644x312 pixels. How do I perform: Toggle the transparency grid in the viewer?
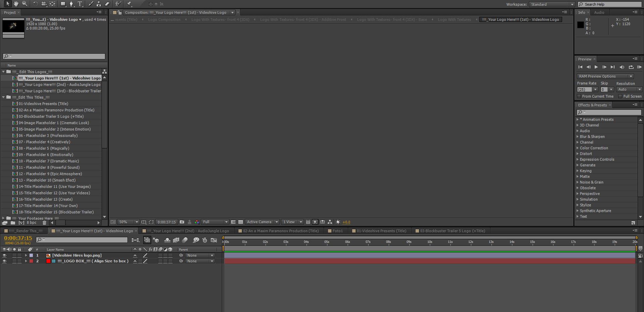pyautogui.click(x=240, y=222)
